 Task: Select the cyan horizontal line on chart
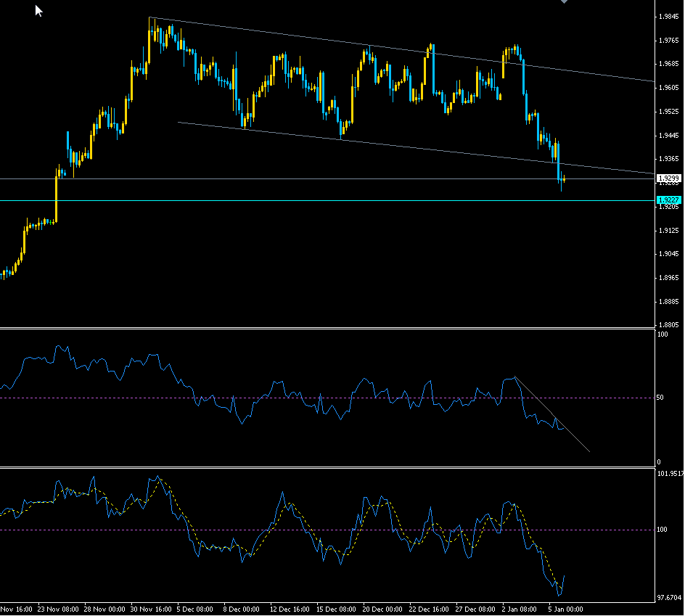[328, 200]
